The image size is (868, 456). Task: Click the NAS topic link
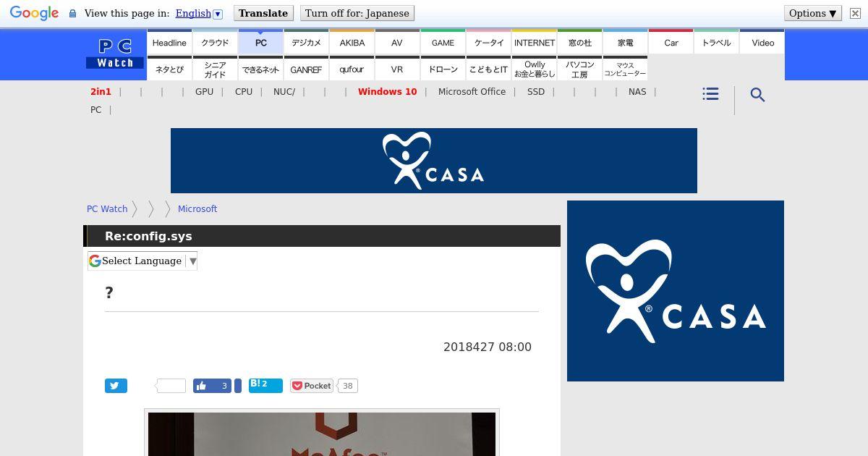pyautogui.click(x=637, y=92)
